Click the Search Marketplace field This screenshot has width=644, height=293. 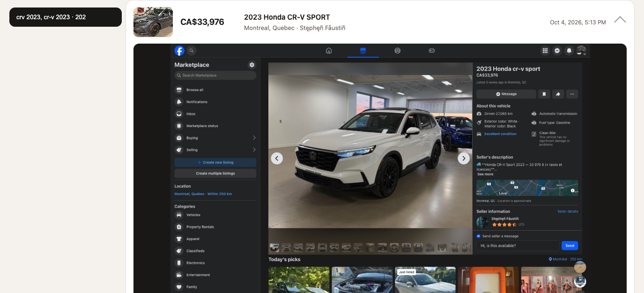point(215,75)
